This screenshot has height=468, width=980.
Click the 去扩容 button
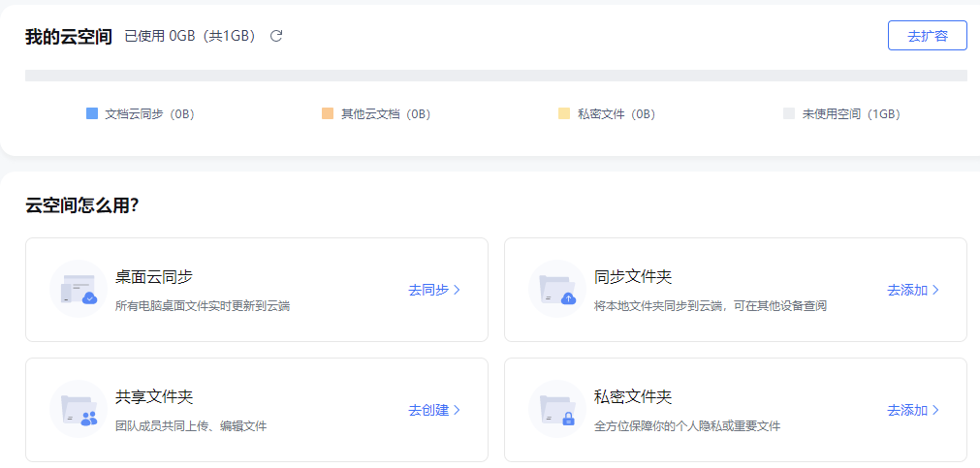click(x=928, y=36)
